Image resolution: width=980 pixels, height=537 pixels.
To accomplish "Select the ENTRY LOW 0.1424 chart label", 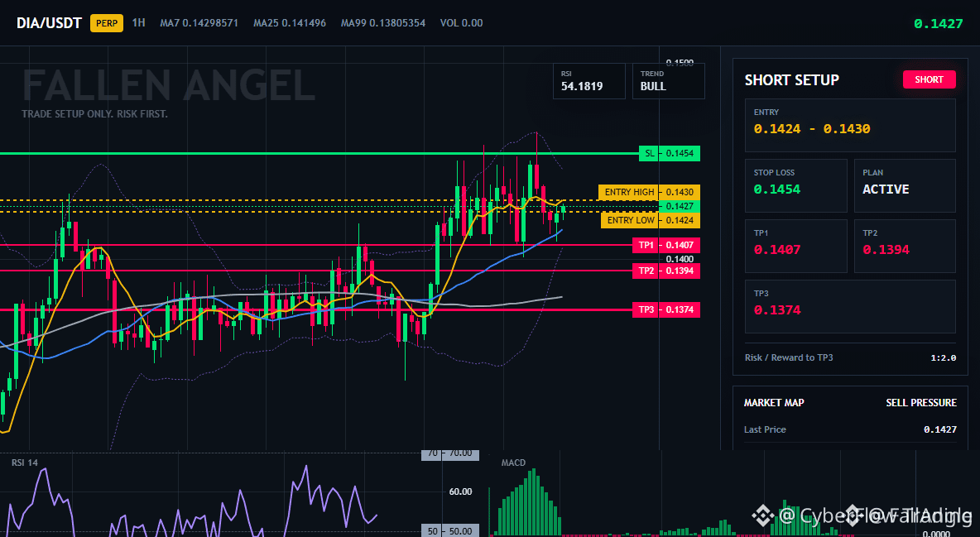I will coord(651,220).
